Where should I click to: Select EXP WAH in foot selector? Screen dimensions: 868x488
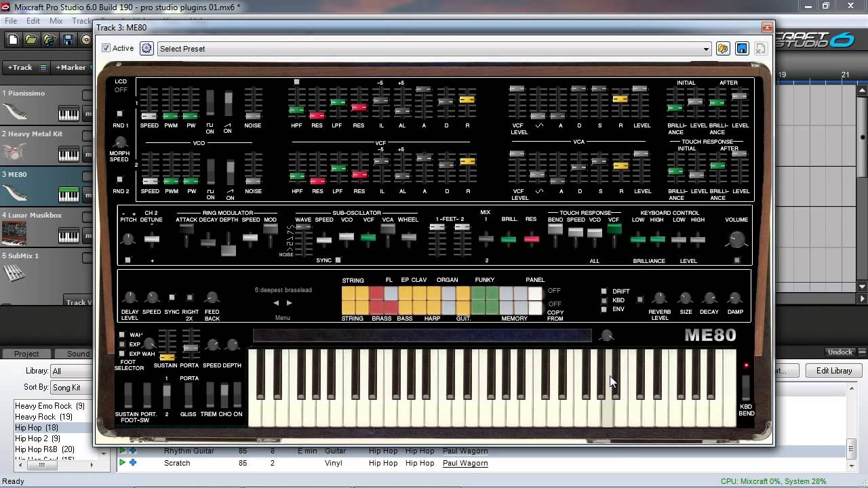[x=122, y=354]
